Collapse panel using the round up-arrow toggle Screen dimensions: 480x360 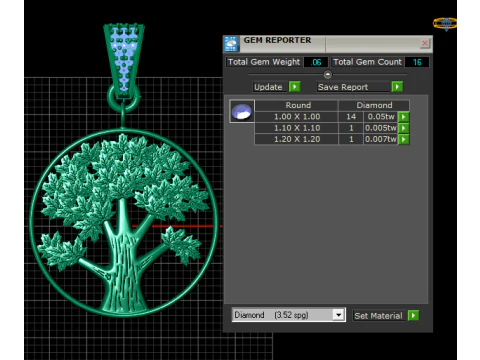coord(328,74)
